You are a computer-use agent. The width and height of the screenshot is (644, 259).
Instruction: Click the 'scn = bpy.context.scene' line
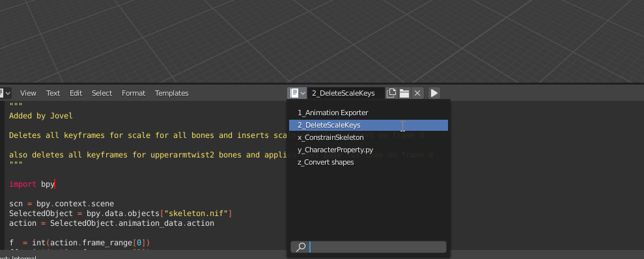[62, 204]
